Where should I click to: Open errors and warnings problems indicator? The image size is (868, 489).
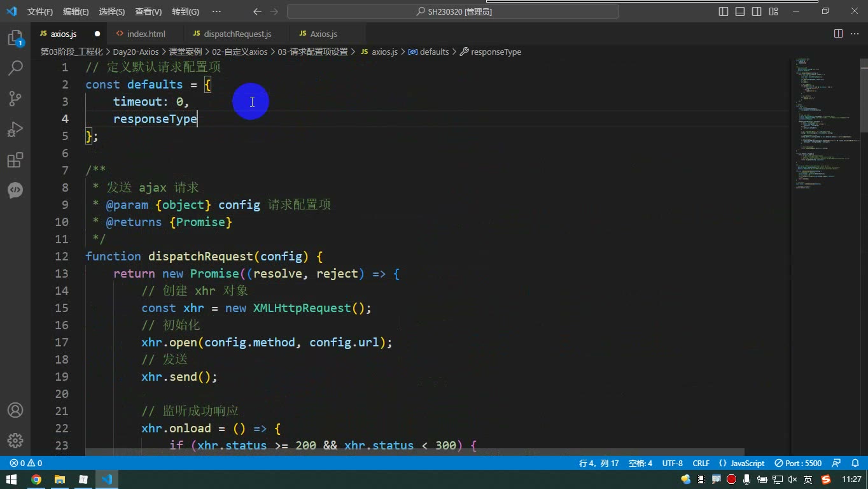click(x=26, y=464)
